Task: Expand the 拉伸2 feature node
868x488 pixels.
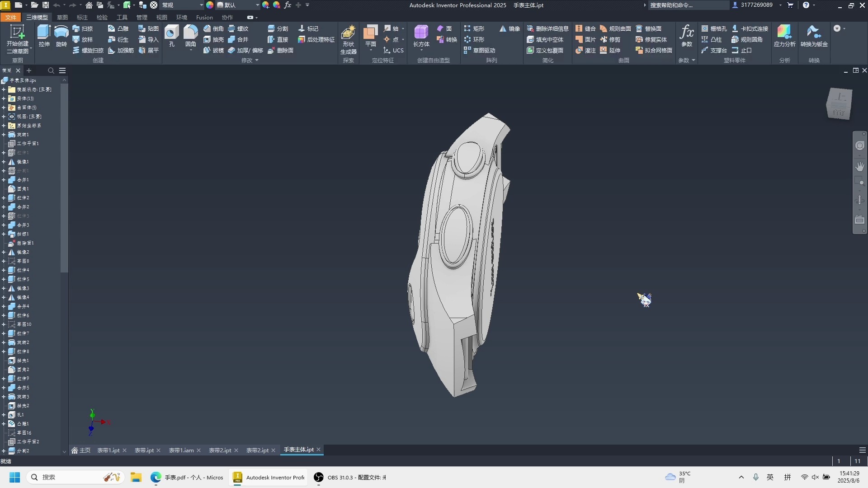Action: [x=4, y=198]
